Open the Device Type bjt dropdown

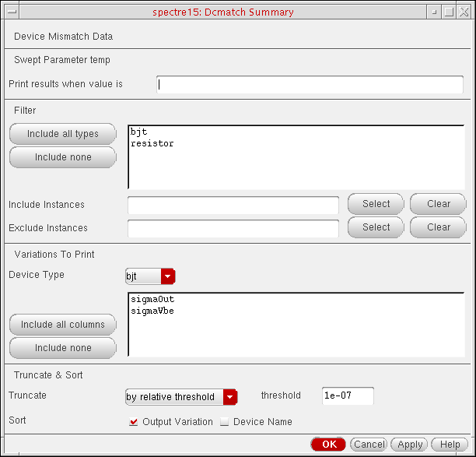click(167, 276)
